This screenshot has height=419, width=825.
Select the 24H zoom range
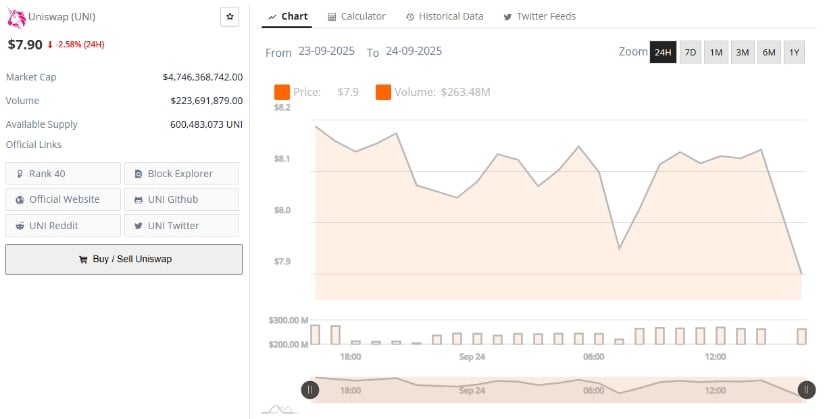coord(663,52)
